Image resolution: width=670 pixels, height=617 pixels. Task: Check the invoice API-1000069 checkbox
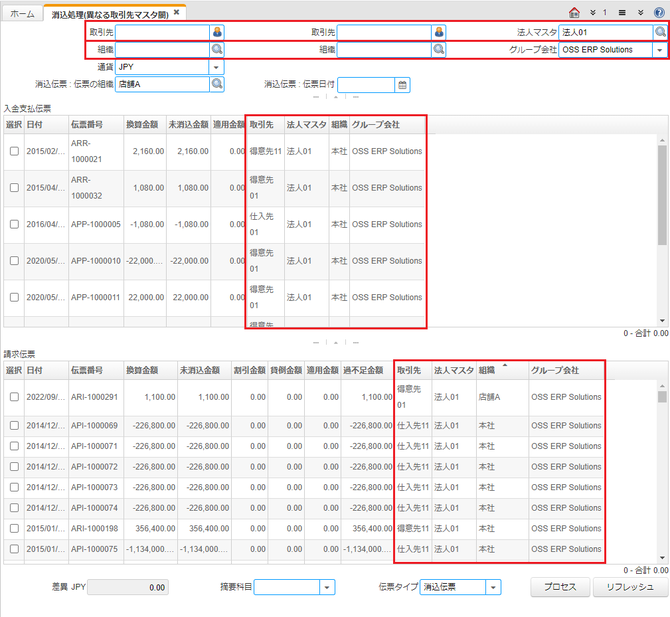click(x=14, y=425)
